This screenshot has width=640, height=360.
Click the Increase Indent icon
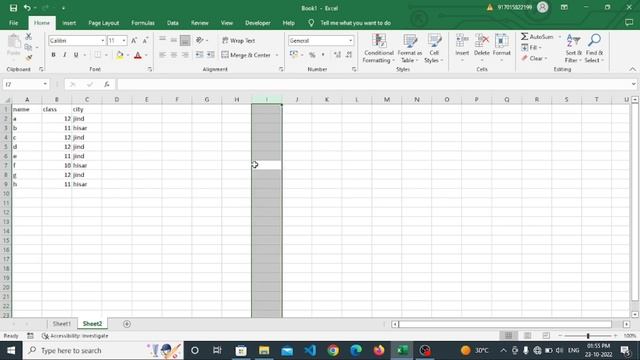[211, 55]
